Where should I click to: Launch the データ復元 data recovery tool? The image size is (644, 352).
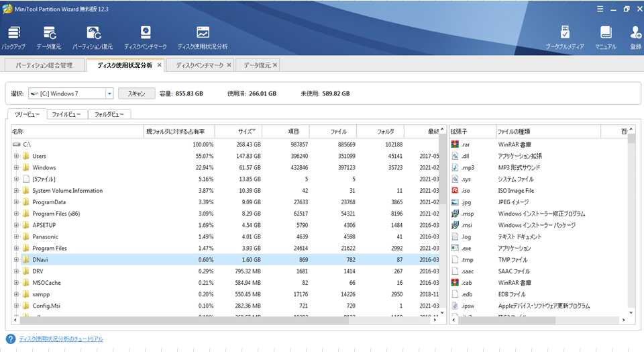click(x=49, y=38)
